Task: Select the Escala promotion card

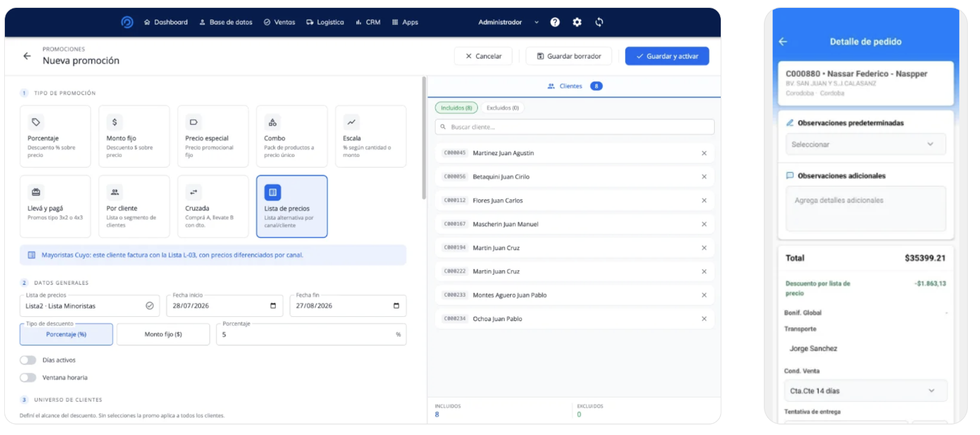Action: [x=371, y=136]
